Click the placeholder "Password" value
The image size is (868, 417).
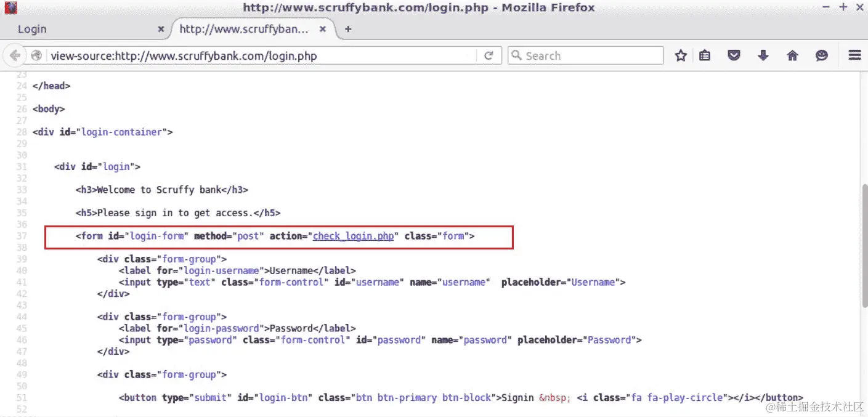[x=610, y=339]
